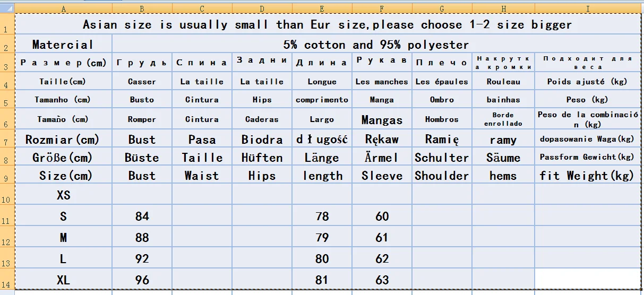
Task: Click the Rozmiar(cm) cell
Action: [63, 140]
